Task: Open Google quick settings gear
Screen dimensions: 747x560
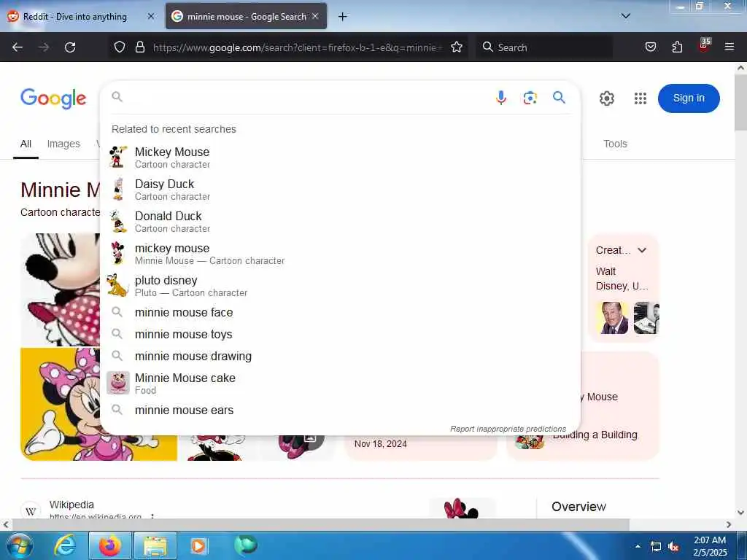Action: point(606,98)
